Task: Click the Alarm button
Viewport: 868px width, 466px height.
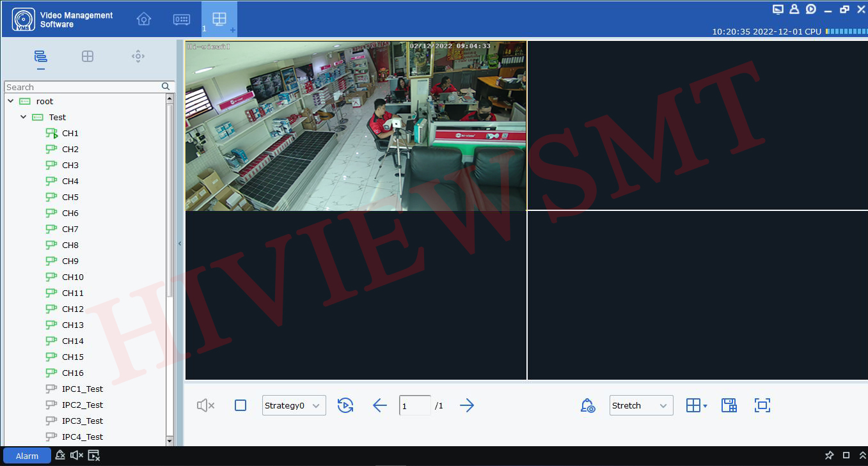Action: coord(27,456)
